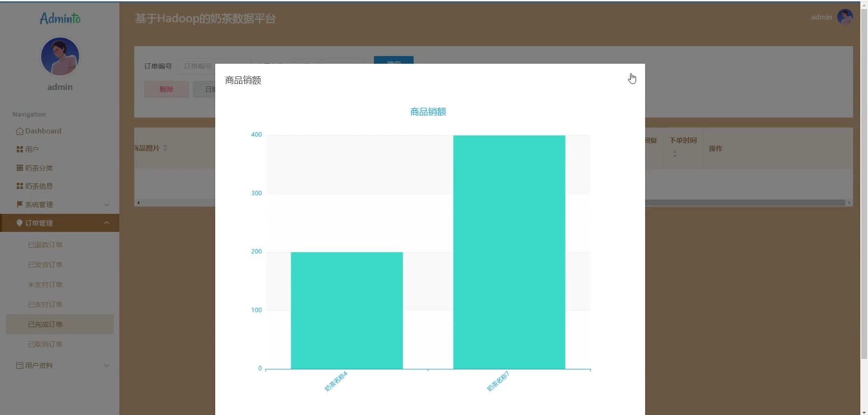Select 订单管理 in the sidebar
This screenshot has height=415, width=868.
[x=60, y=223]
